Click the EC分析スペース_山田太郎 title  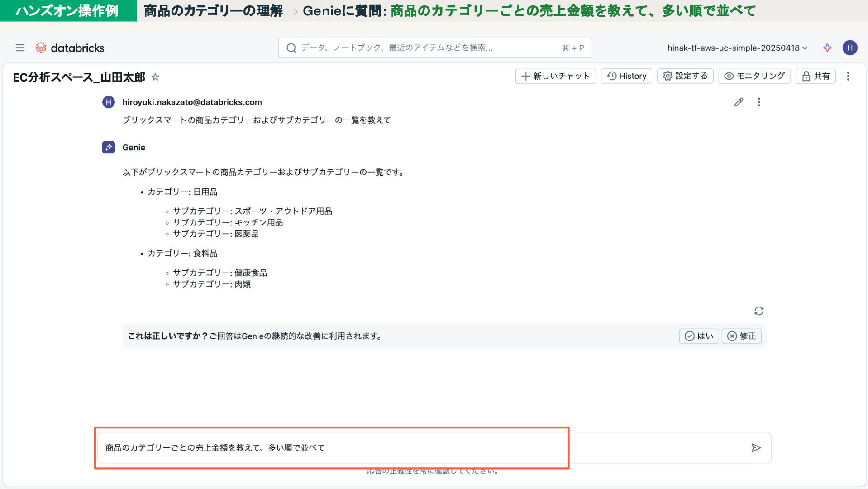tap(79, 77)
